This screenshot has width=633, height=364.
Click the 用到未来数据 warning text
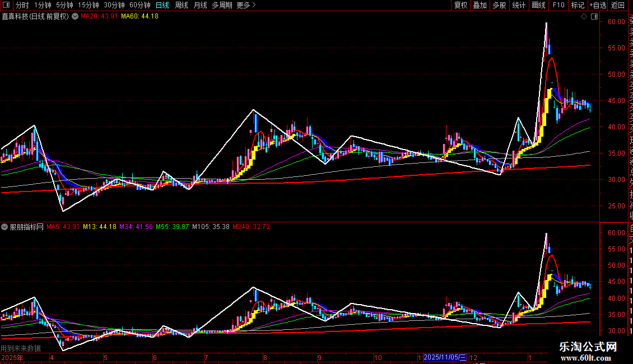click(21, 348)
